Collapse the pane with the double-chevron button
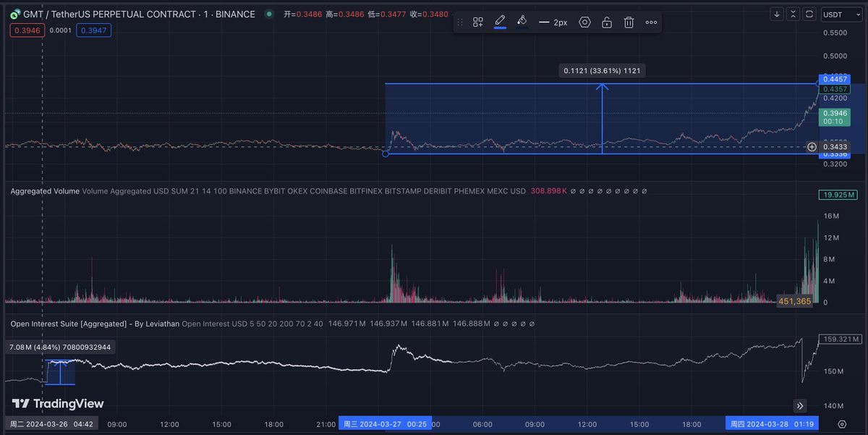Viewport: 868px width, 435px height. pyautogui.click(x=793, y=14)
